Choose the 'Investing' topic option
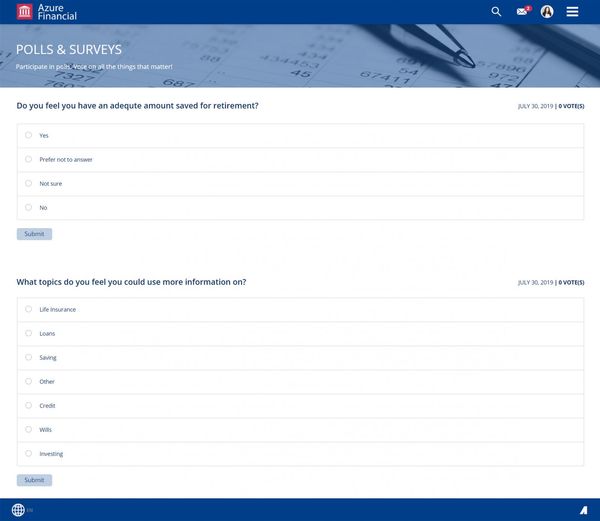This screenshot has width=600, height=521. pyautogui.click(x=29, y=453)
